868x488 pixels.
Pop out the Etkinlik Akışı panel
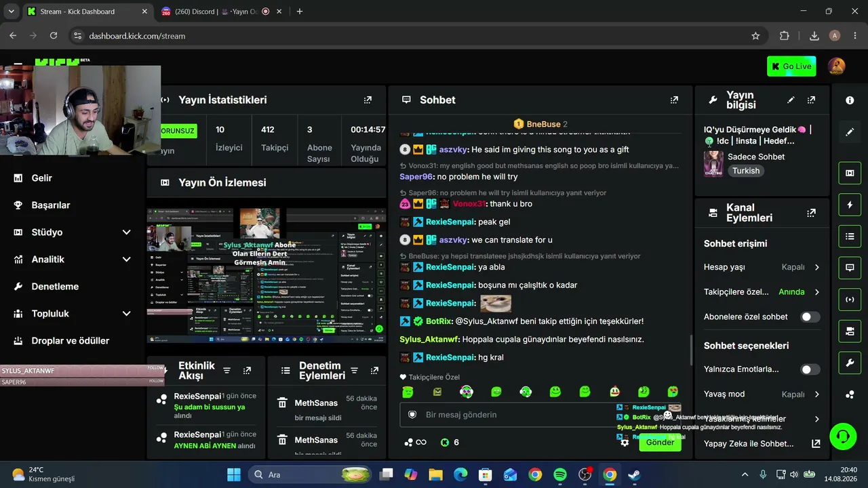click(247, 371)
